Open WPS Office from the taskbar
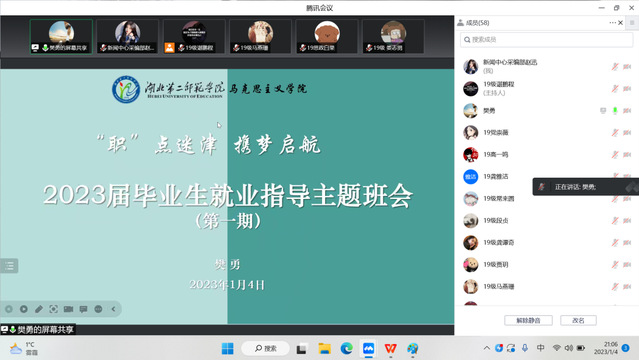 click(x=390, y=349)
